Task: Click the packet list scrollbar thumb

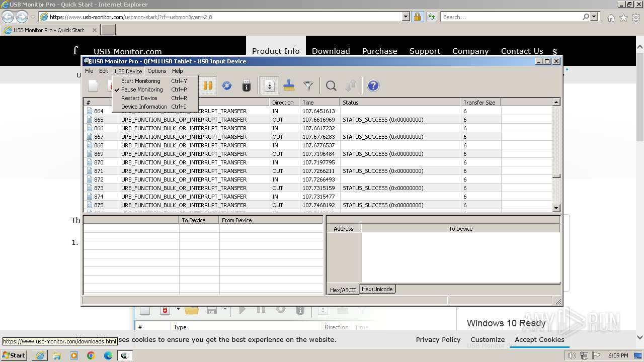Action: (x=556, y=176)
